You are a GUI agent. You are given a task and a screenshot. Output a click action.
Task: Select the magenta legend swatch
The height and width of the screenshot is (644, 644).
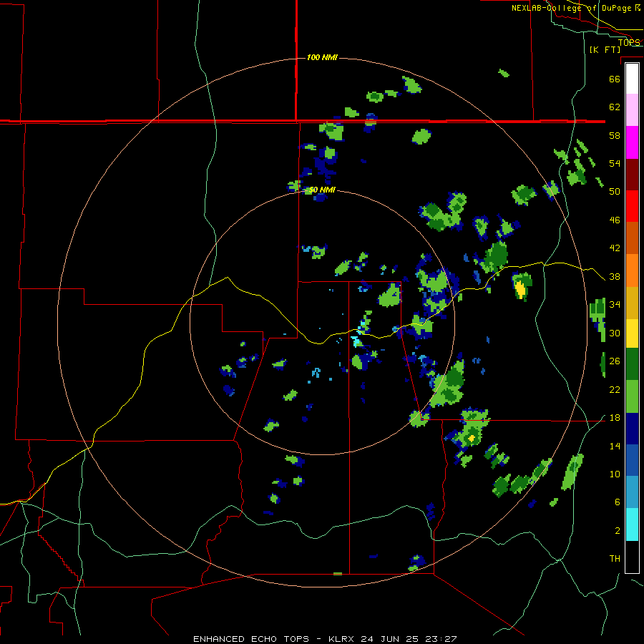pos(632,142)
